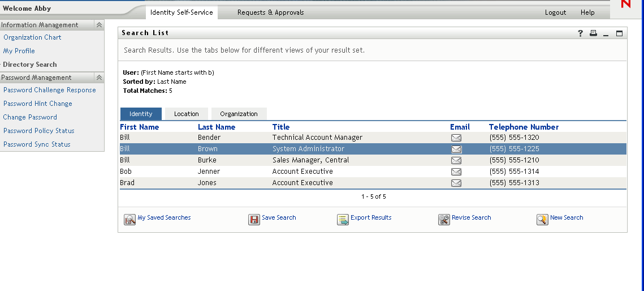Click the print icon in Search List header

tap(593, 33)
